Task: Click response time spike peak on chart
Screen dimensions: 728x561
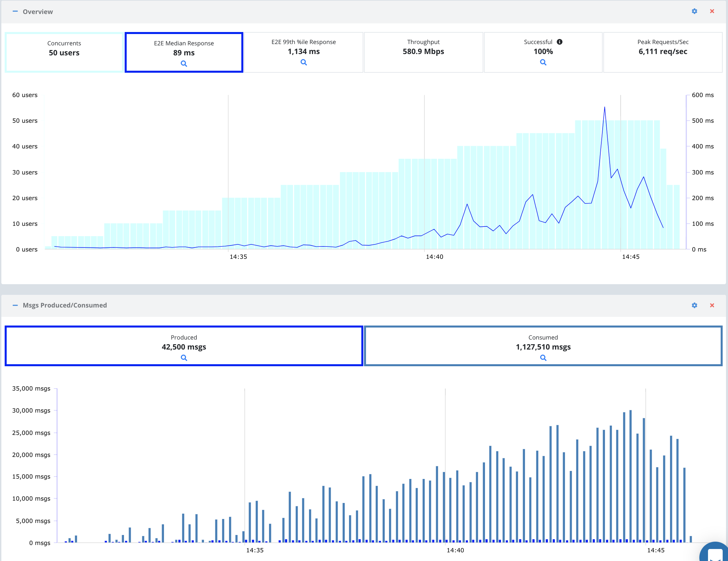Action: click(605, 107)
